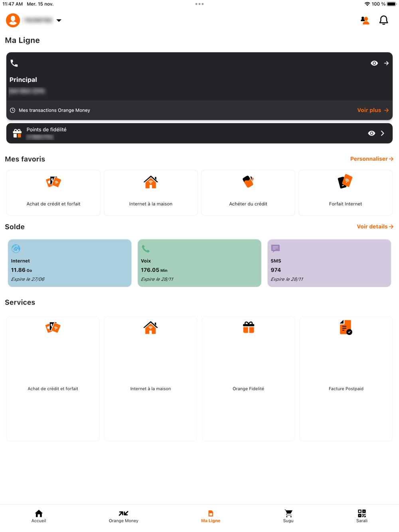Tap the Expire le 27/06 internet text

pos(28,279)
